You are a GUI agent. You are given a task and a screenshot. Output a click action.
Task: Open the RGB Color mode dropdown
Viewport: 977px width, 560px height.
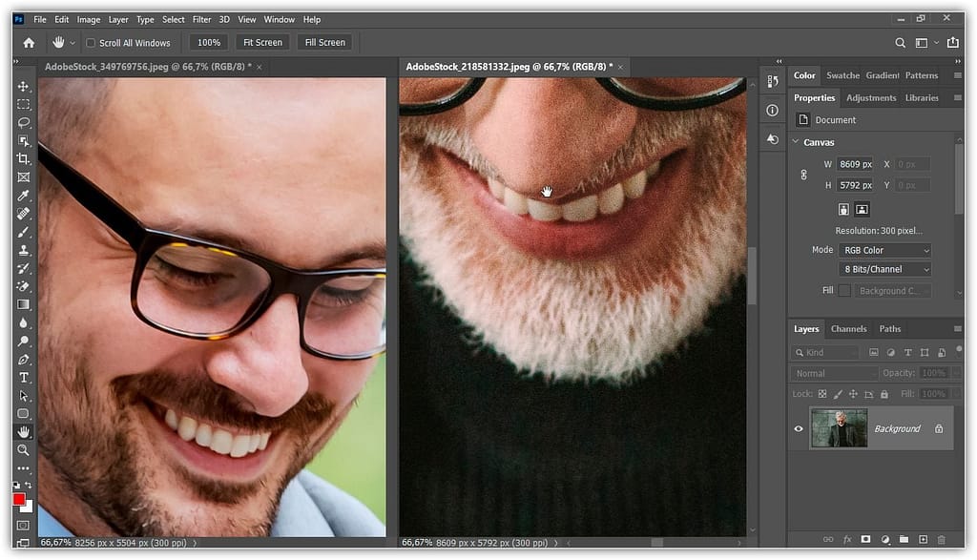(x=884, y=250)
